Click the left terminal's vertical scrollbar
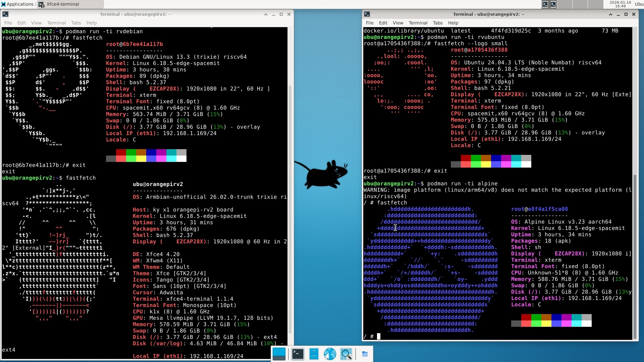The width and height of the screenshot is (644, 362). click(290, 208)
